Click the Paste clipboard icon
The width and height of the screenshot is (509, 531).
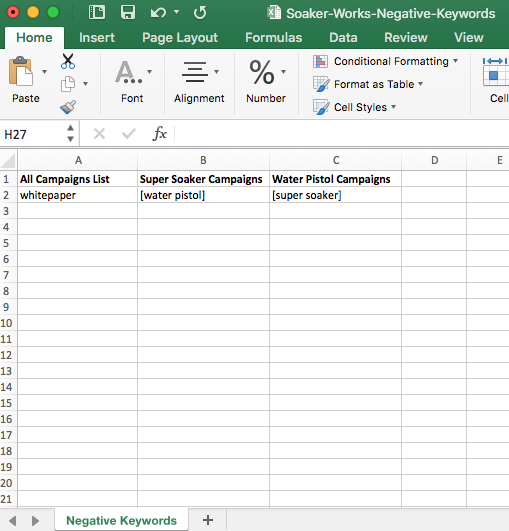click(x=21, y=71)
